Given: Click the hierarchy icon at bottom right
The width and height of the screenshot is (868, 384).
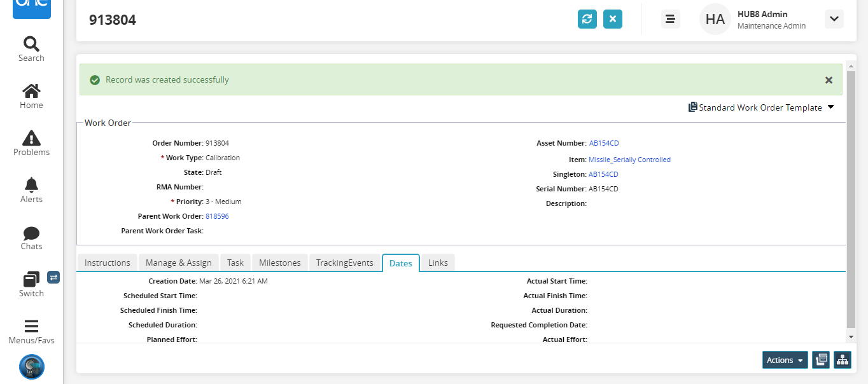Looking at the screenshot, I should [x=843, y=360].
